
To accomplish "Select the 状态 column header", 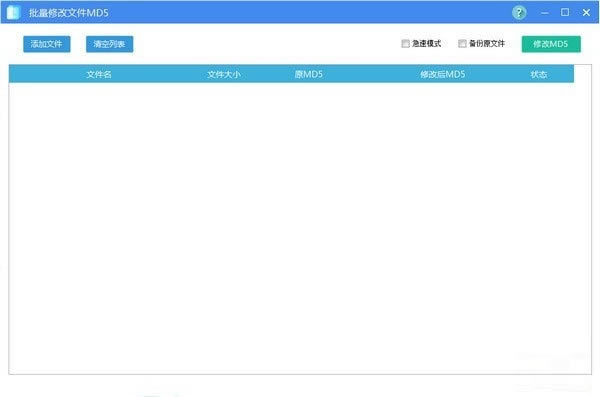I will coord(538,74).
